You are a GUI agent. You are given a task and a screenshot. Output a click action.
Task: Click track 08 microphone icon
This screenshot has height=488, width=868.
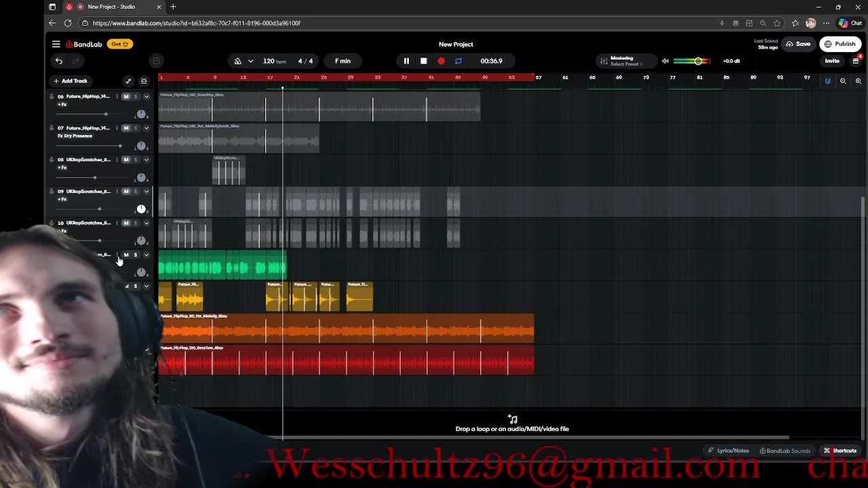(52, 160)
